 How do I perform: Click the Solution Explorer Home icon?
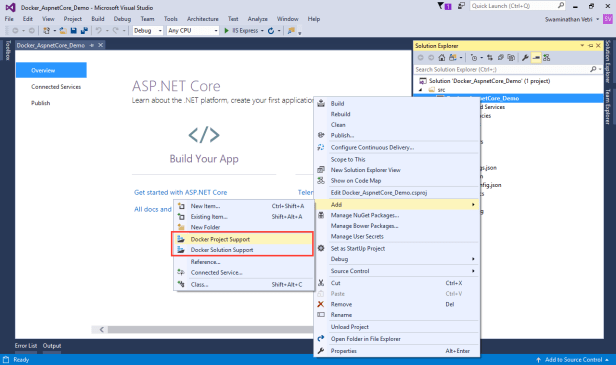[442, 58]
